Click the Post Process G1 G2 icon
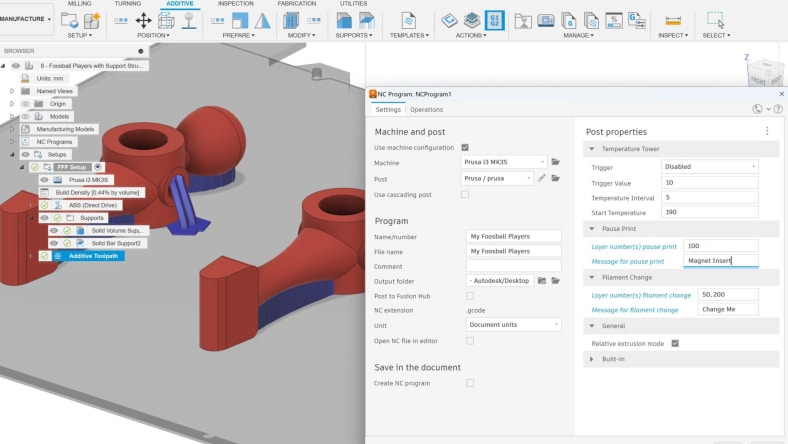The height and width of the screenshot is (444, 788). tap(494, 20)
